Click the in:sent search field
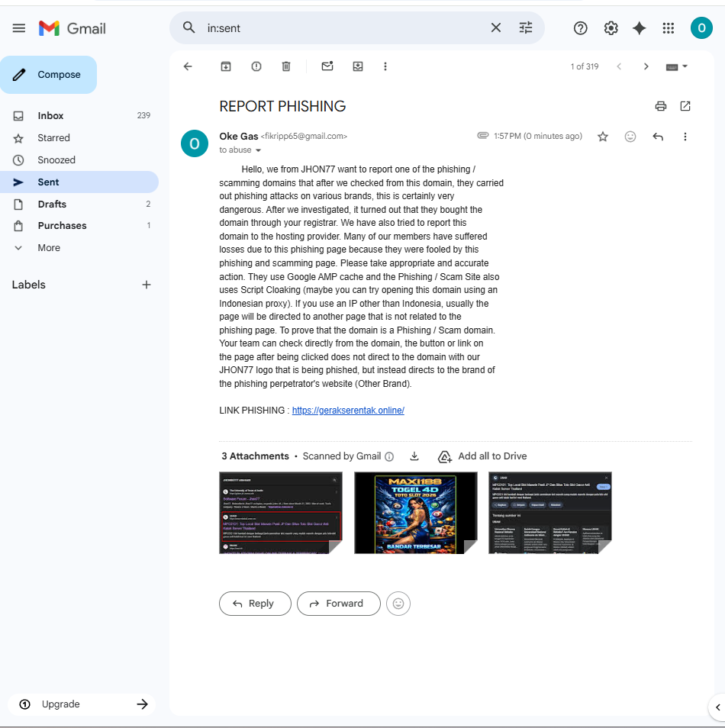The width and height of the screenshot is (725, 728). (343, 28)
